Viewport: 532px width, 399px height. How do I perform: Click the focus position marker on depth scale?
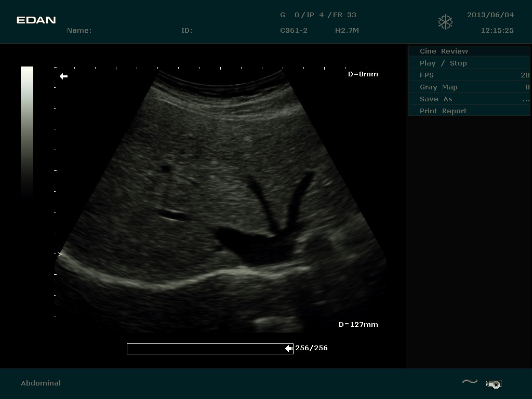(60, 255)
